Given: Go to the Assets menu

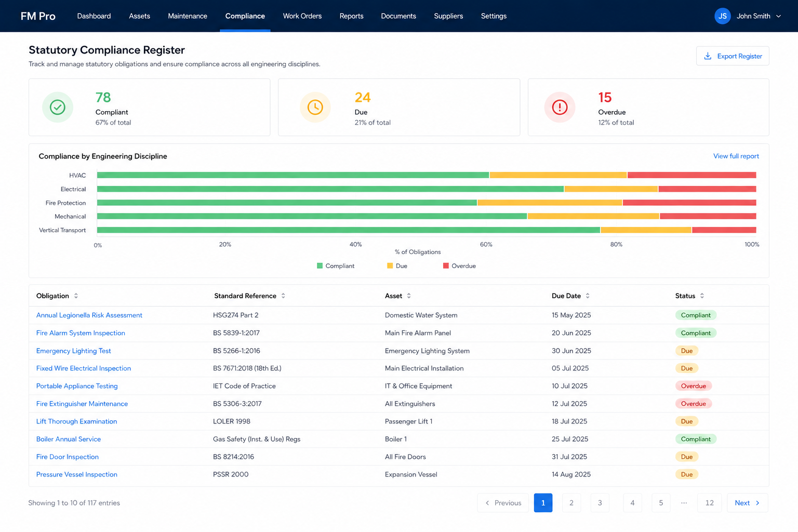Looking at the screenshot, I should (x=139, y=16).
